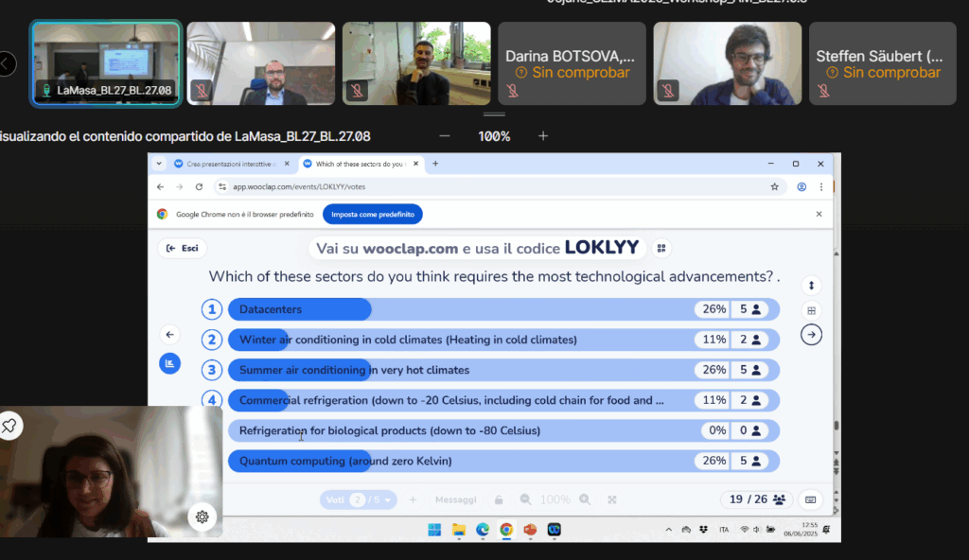This screenshot has width=969, height=560.
Task: Select the Summer air conditioning answer bar
Action: point(503,370)
